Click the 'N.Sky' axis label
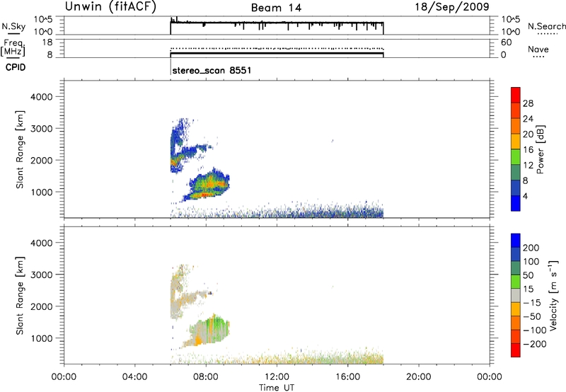This screenshot has height=392, width=566. tap(13, 27)
